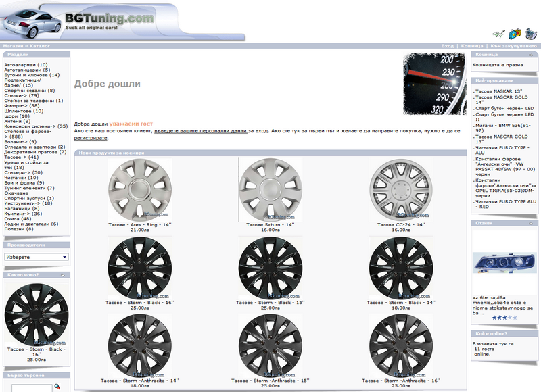Click the BGTuning.com logo

coord(110,21)
